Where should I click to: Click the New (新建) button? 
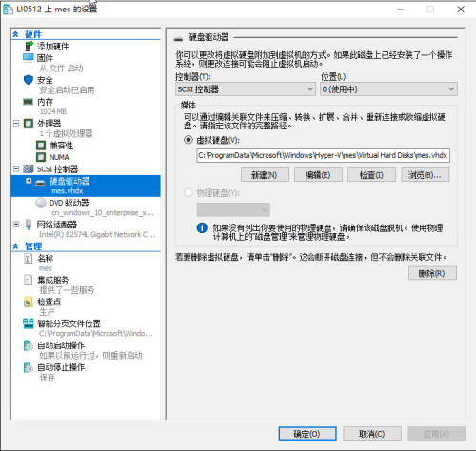tap(265, 175)
